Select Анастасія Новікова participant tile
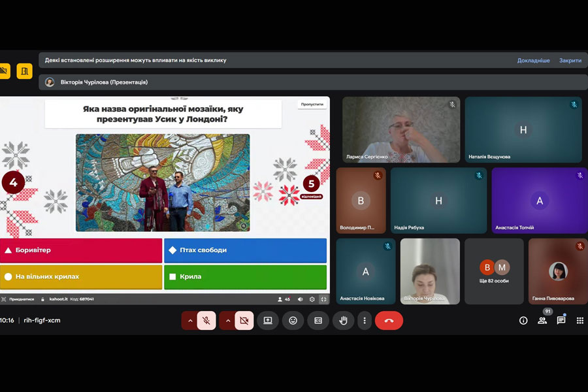 click(x=366, y=271)
